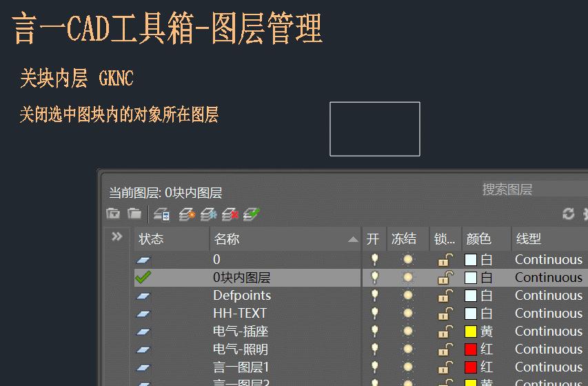
Task: Click green check status of 0块内图层
Action: [143, 277]
